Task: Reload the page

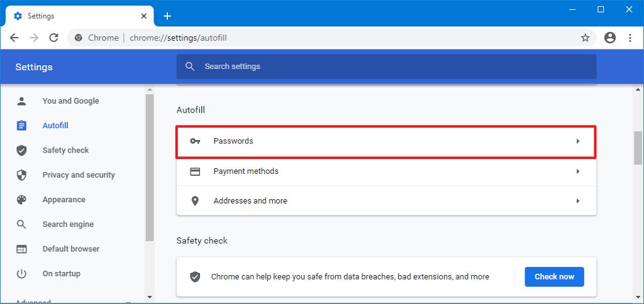Action: (x=54, y=38)
